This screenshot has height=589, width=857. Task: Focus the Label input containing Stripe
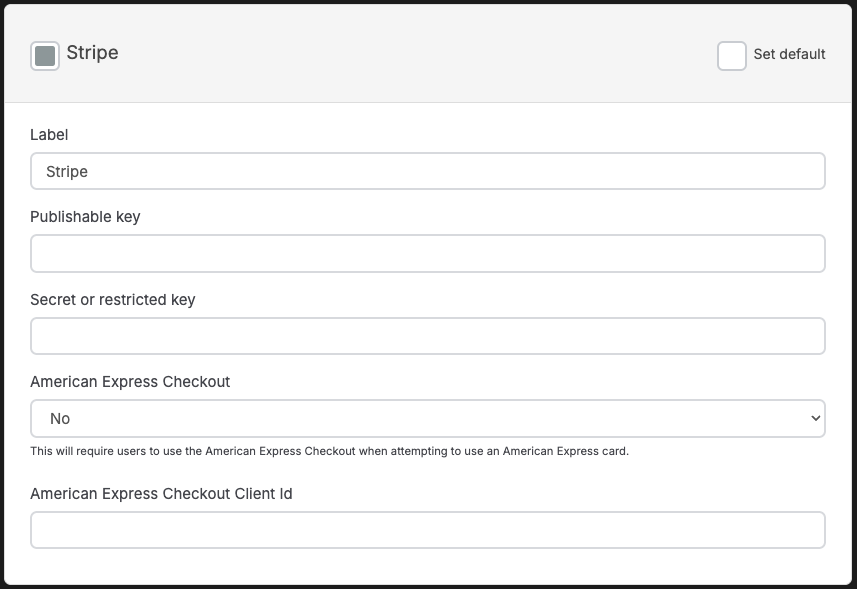(x=427, y=171)
